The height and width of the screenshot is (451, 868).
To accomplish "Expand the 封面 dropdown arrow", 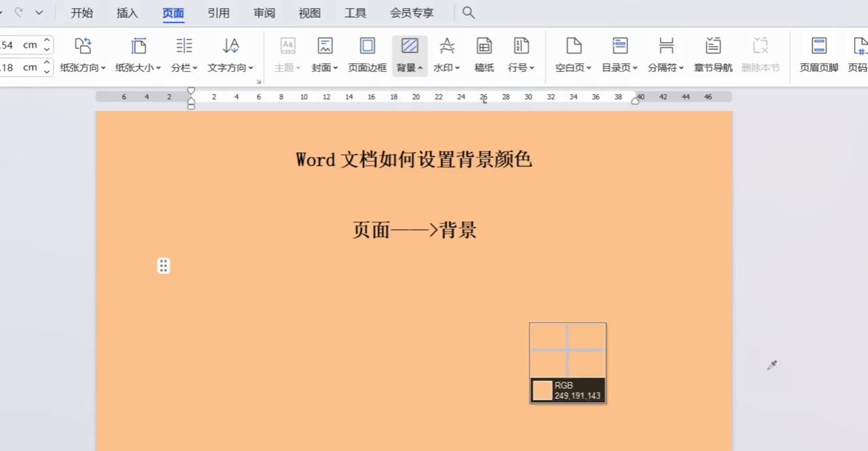I will click(336, 68).
